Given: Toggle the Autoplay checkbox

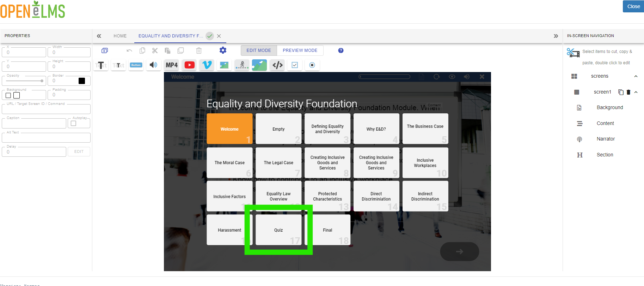Looking at the screenshot, I should (74, 123).
